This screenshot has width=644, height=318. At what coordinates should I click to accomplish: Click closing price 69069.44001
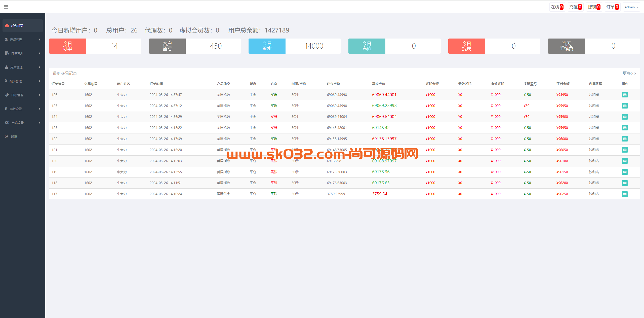(384, 95)
